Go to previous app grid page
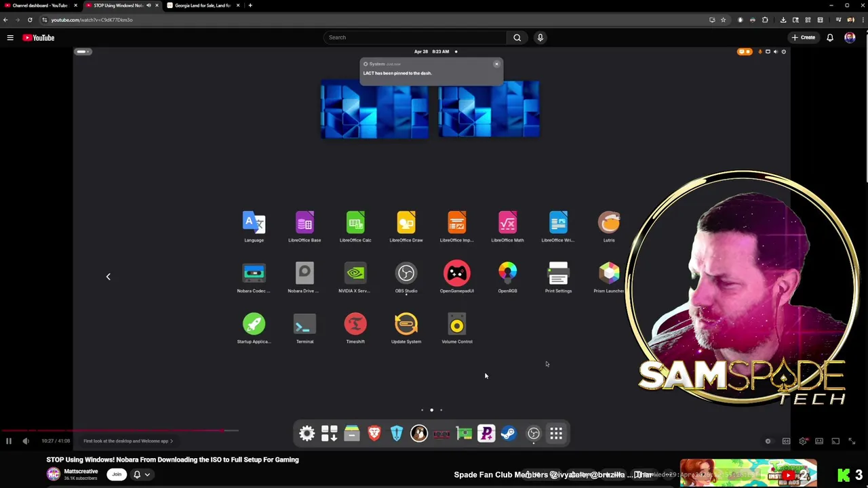868x488 pixels. tap(108, 277)
